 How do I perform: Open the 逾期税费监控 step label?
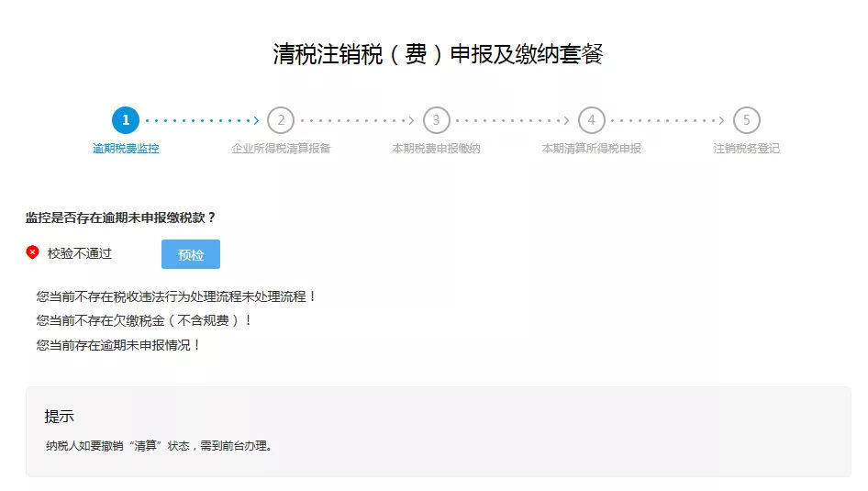click(126, 149)
